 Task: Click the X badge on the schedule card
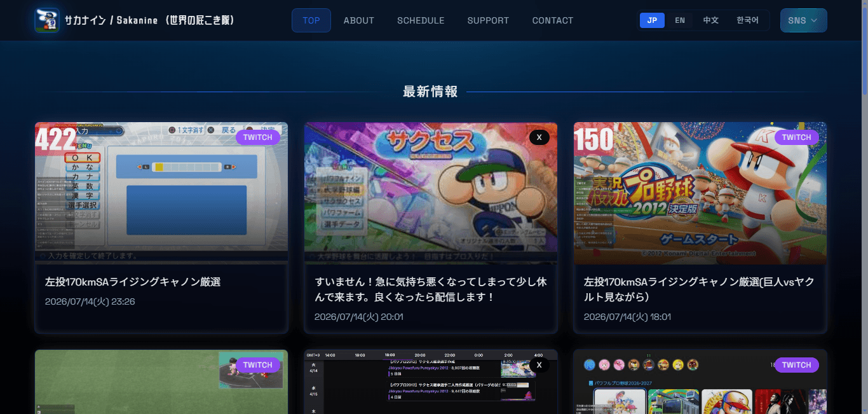pyautogui.click(x=539, y=365)
